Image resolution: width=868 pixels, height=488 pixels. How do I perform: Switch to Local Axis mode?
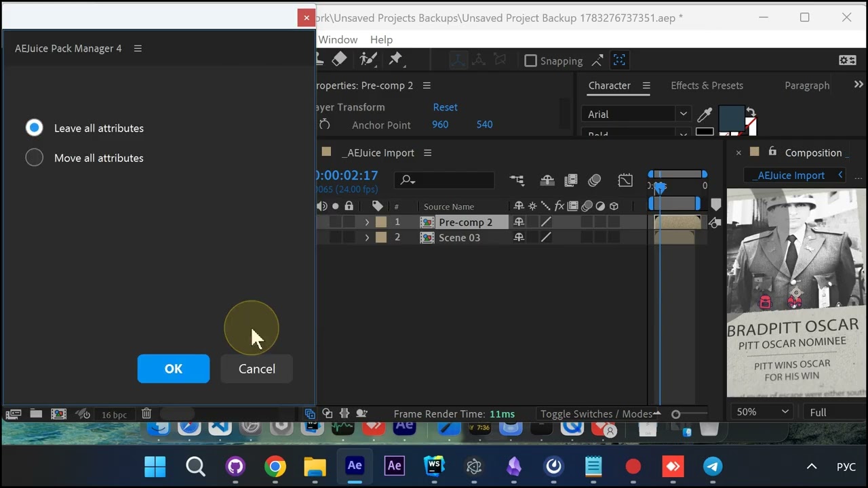[x=458, y=60]
